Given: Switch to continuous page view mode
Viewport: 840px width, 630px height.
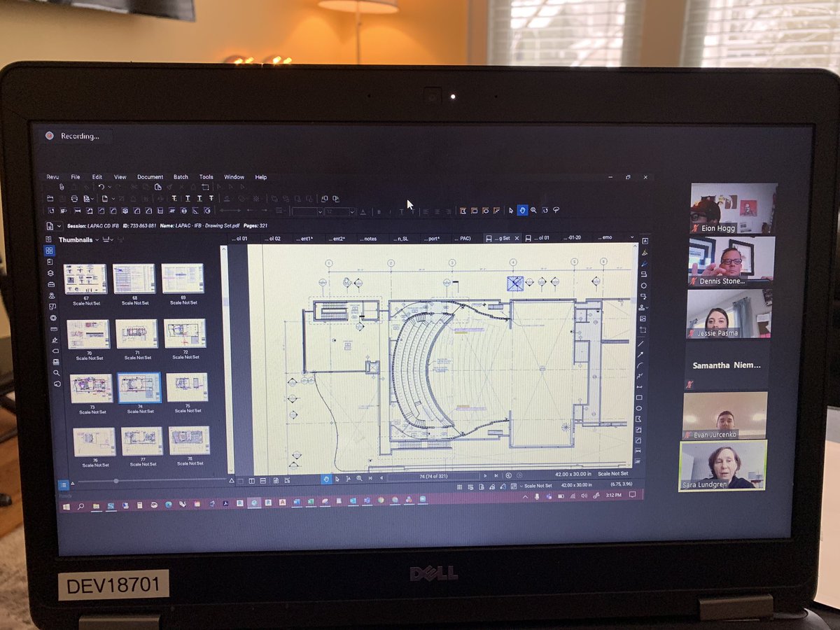Looking at the screenshot, I should pos(263,481).
